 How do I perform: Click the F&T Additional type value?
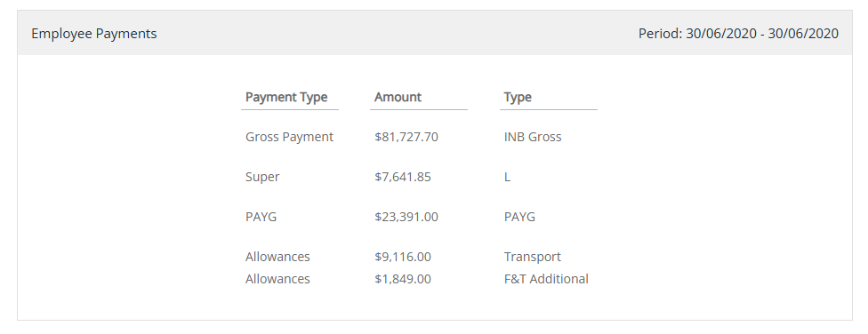pyautogui.click(x=546, y=279)
